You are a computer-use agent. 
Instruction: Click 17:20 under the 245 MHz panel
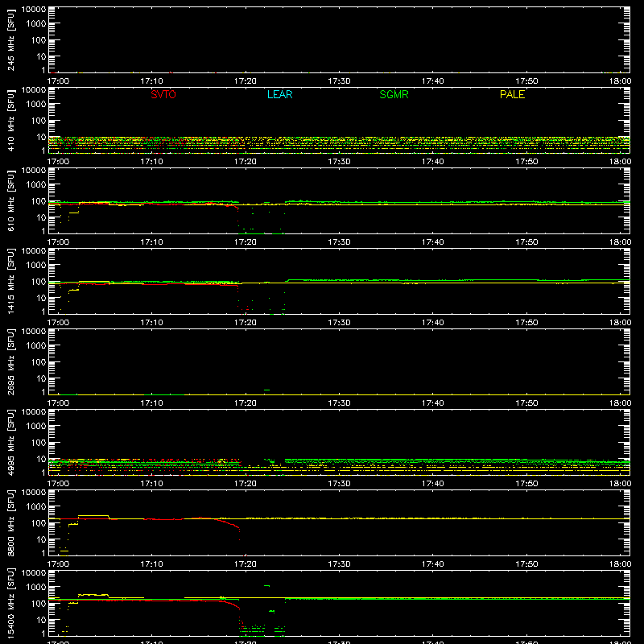pos(246,81)
